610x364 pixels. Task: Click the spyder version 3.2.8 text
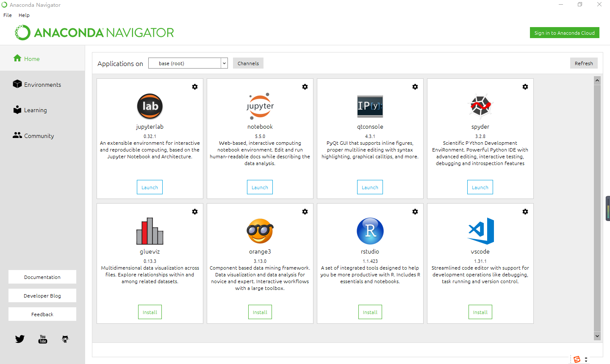pos(480,136)
